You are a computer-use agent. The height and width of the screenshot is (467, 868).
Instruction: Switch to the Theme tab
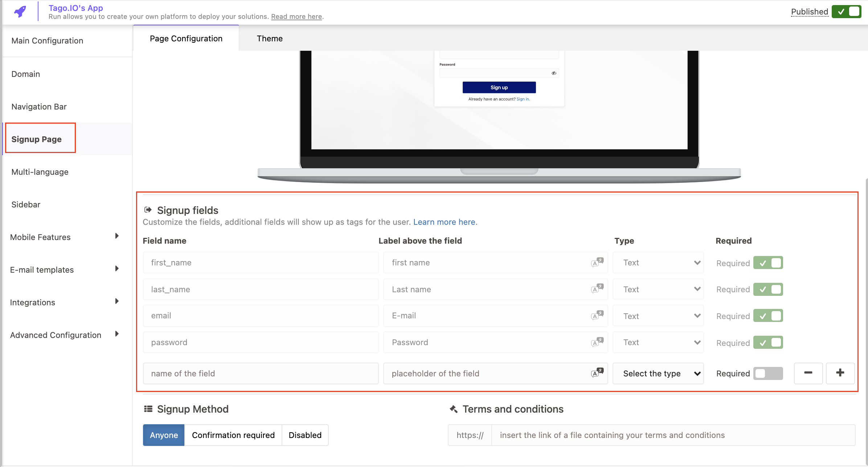(x=270, y=38)
